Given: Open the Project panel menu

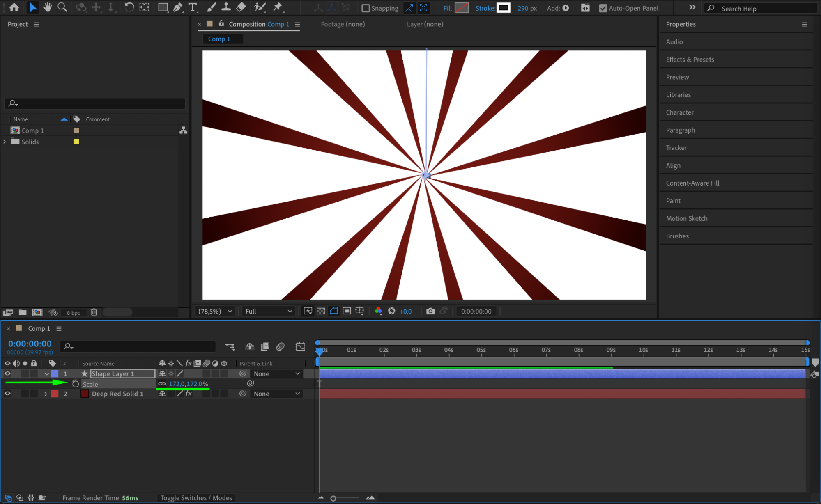Looking at the screenshot, I should click(x=37, y=24).
